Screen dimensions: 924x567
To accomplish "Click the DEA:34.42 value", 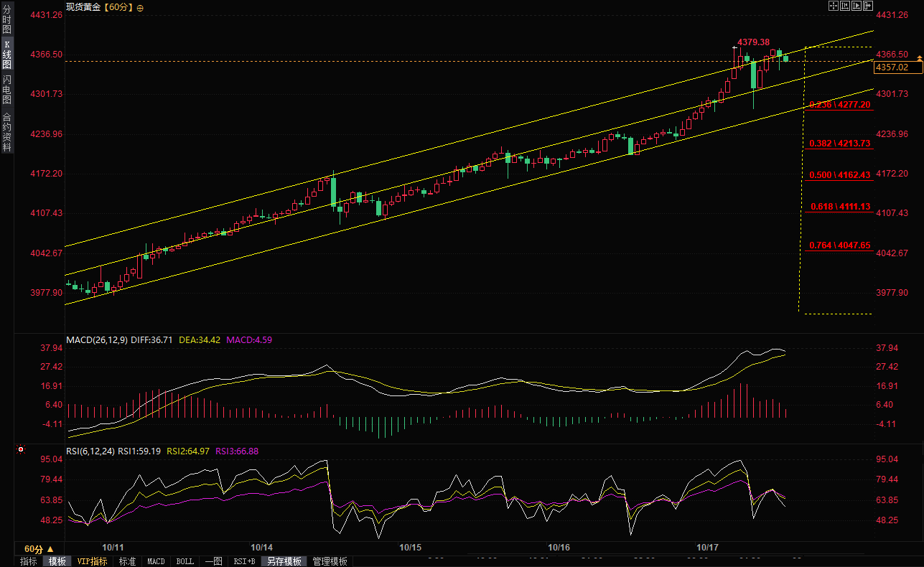I will 200,339.
